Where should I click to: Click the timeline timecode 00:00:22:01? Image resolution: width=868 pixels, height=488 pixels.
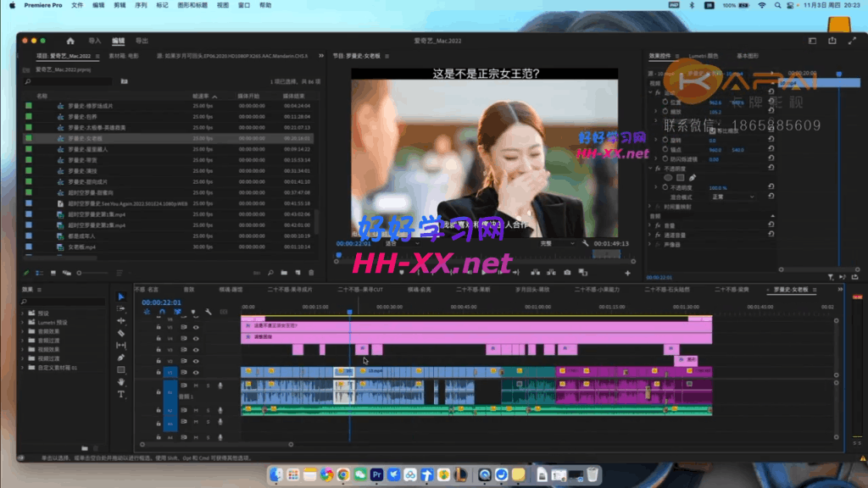161,302
